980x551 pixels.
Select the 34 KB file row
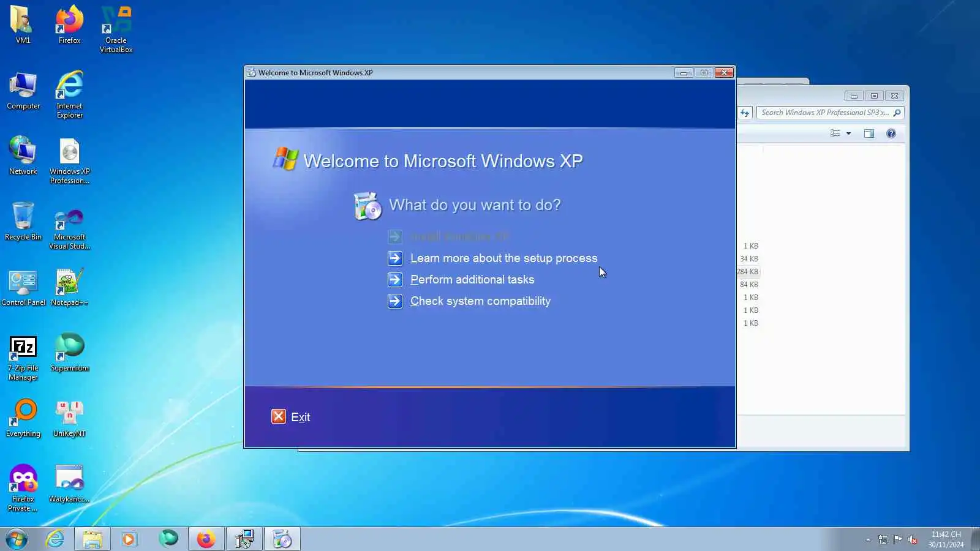[748, 258]
